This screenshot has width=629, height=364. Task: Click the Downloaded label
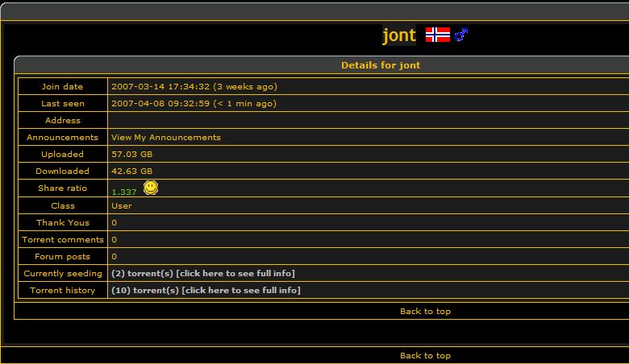click(x=63, y=171)
